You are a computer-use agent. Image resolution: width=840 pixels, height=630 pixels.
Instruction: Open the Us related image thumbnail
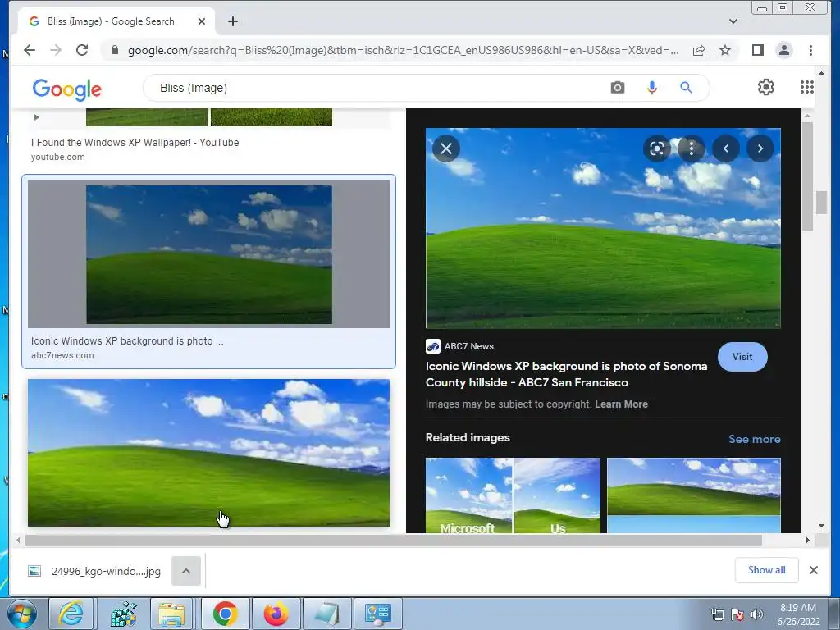click(x=557, y=495)
